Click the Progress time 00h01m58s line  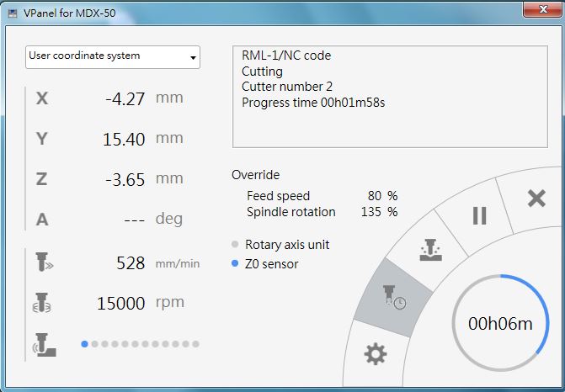click(313, 103)
